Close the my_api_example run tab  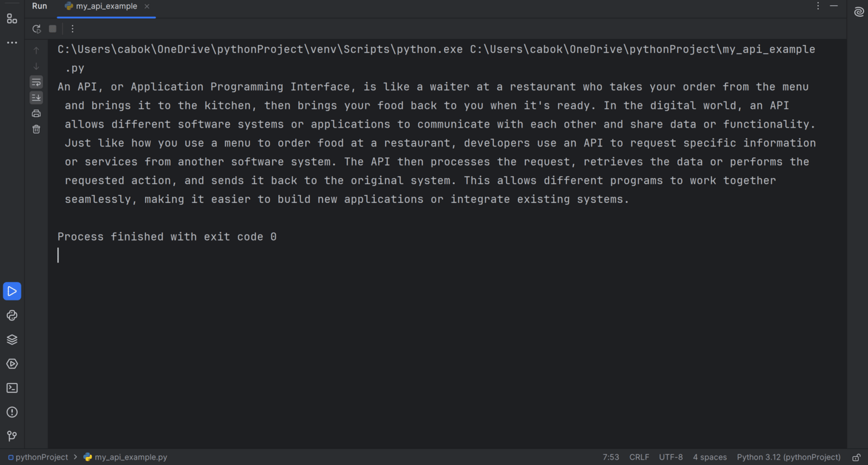pyautogui.click(x=147, y=6)
